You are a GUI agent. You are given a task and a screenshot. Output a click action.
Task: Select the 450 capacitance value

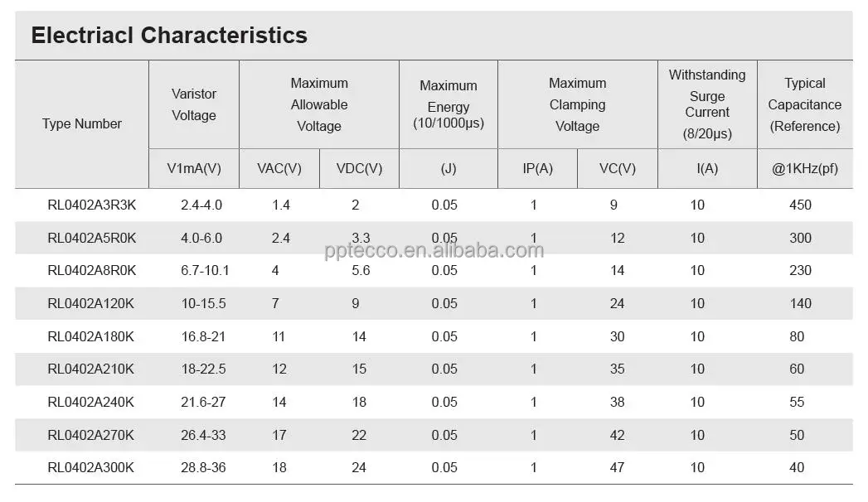800,205
